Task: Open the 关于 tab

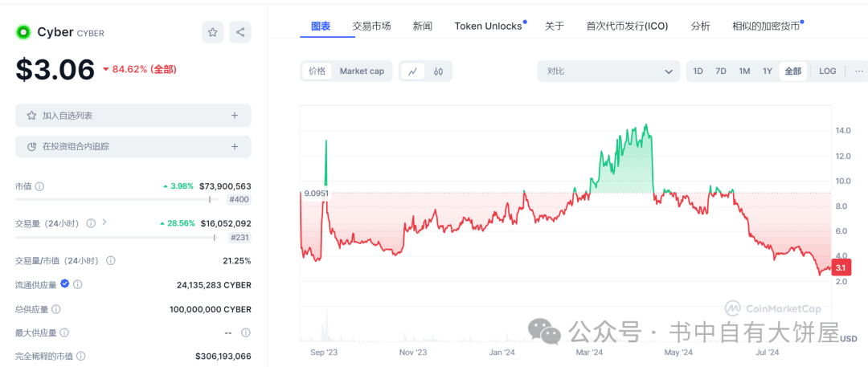Action: pyautogui.click(x=554, y=26)
